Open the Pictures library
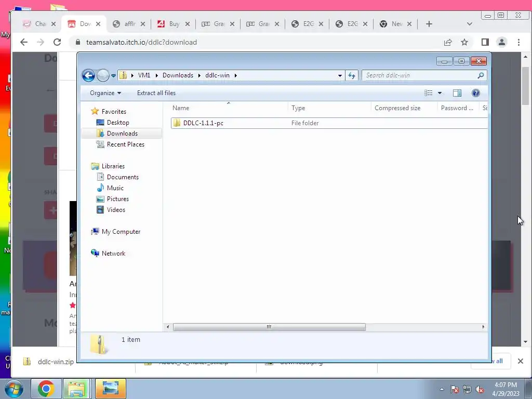 click(x=117, y=199)
